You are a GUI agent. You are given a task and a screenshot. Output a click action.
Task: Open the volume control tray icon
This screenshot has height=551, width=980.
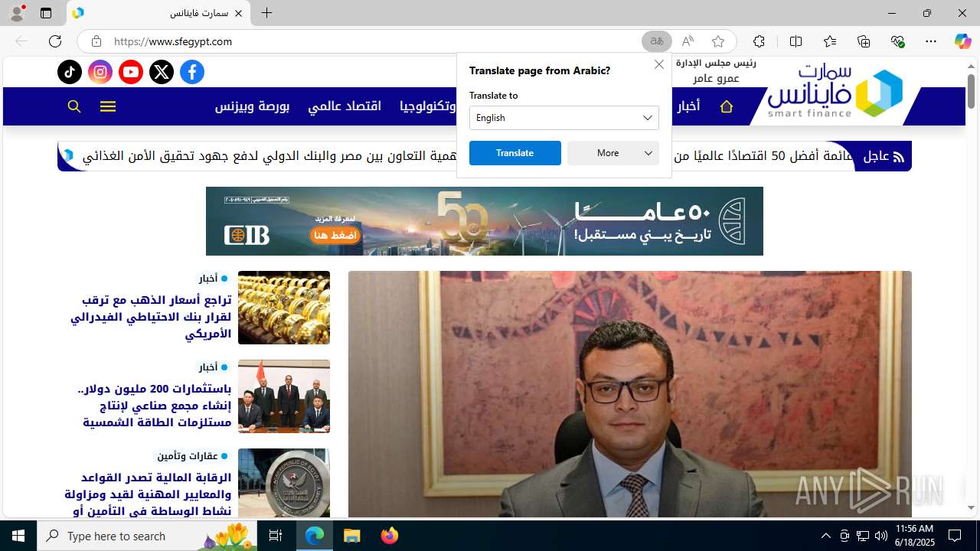point(880,536)
